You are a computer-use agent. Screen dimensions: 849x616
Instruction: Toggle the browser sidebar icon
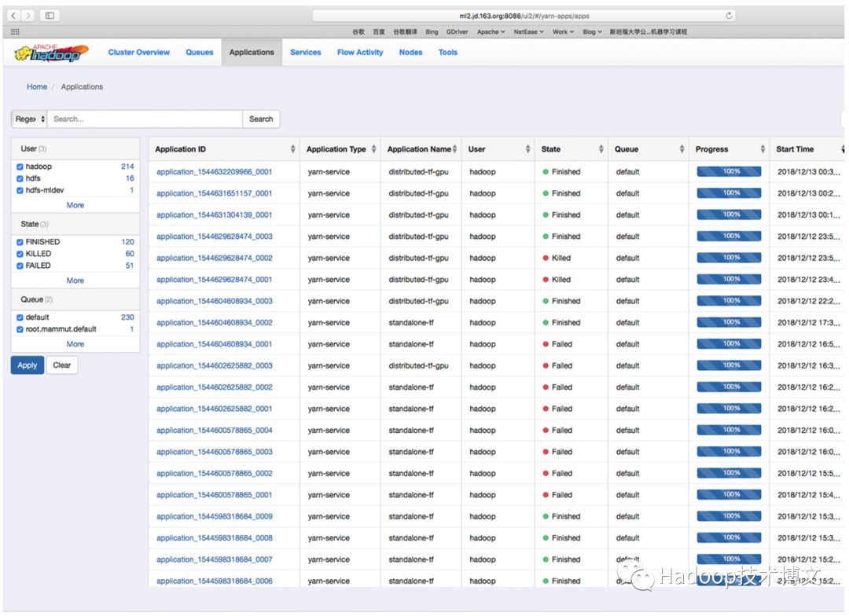click(x=50, y=16)
